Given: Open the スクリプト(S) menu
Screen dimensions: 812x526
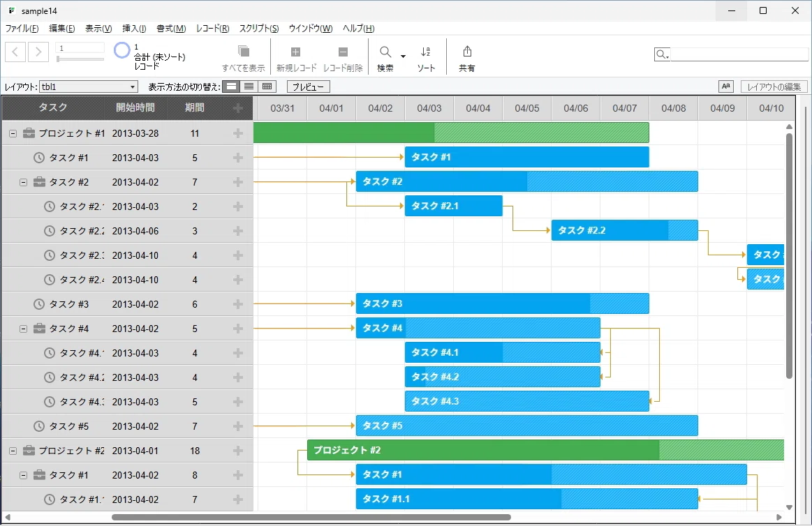Looking at the screenshot, I should [259, 29].
